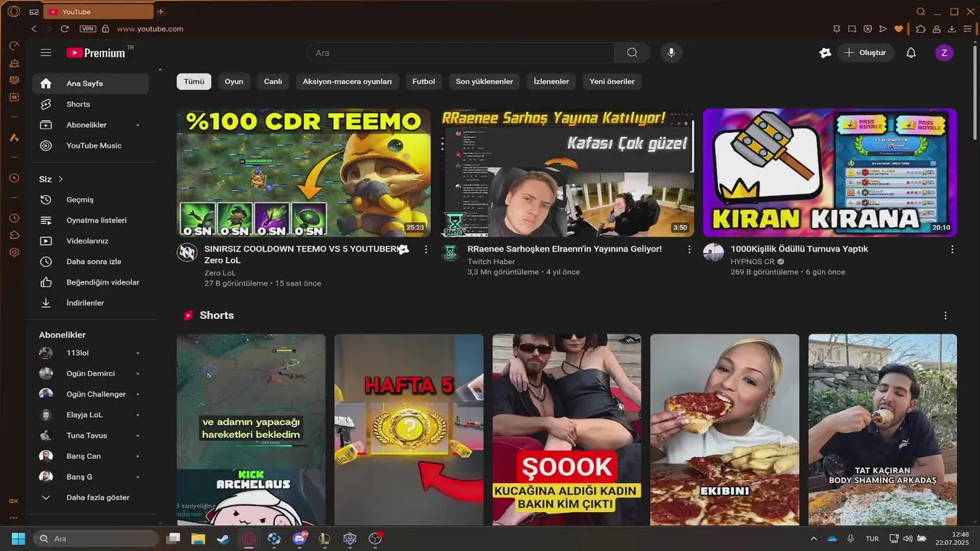Open Abonelikler in the sidebar
This screenshot has width=980, height=551.
point(90,125)
